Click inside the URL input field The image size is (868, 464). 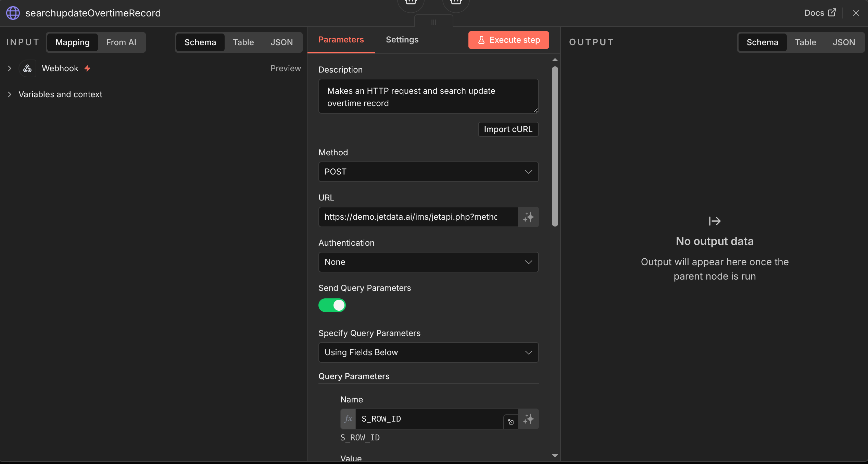[x=411, y=217]
